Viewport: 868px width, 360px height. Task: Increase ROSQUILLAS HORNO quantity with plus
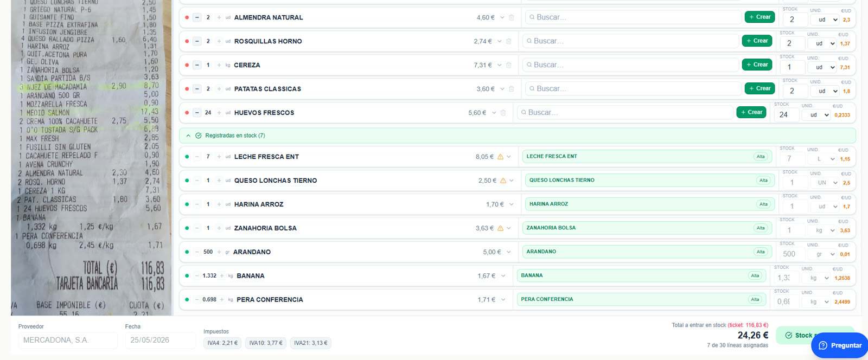pyautogui.click(x=219, y=41)
